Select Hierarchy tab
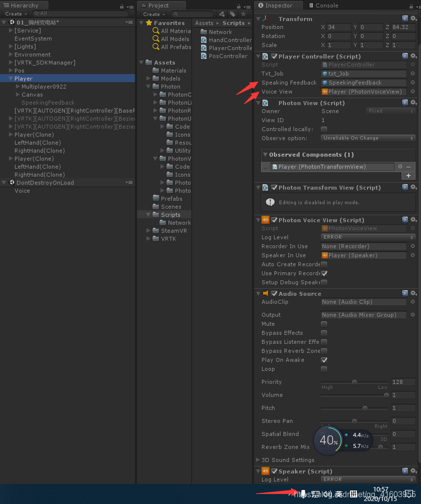 [24, 6]
